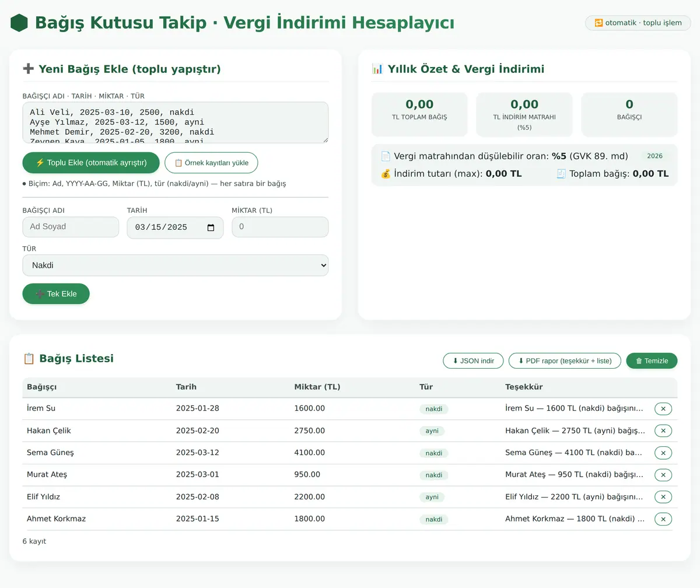Clear the list with Temizle button
Image resolution: width=700 pixels, height=588 pixels.
652,360
